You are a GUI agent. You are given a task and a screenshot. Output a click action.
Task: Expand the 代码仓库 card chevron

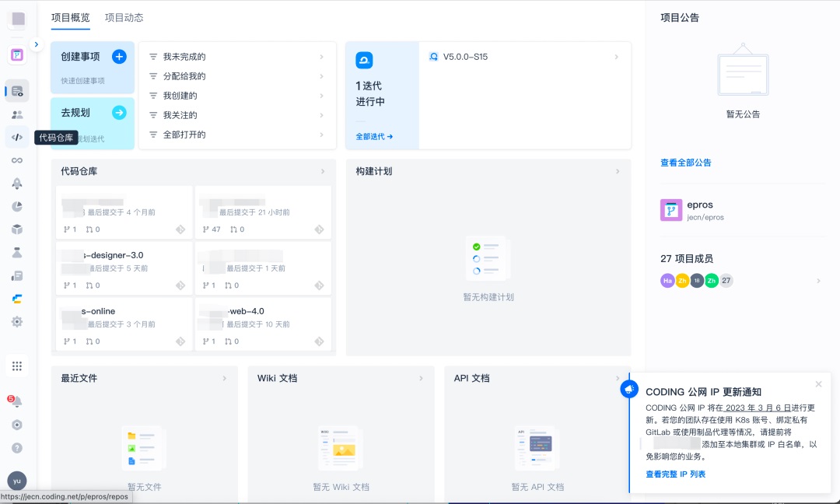[323, 171]
